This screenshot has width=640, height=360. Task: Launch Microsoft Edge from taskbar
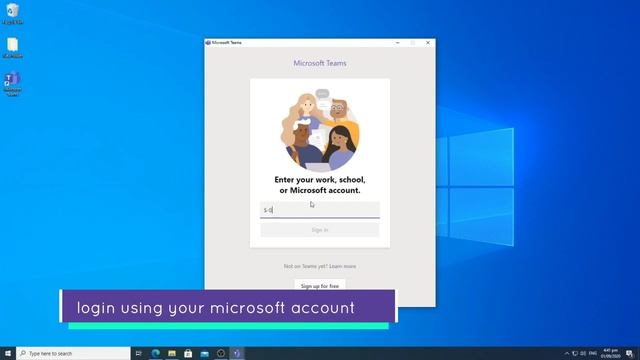click(x=156, y=353)
